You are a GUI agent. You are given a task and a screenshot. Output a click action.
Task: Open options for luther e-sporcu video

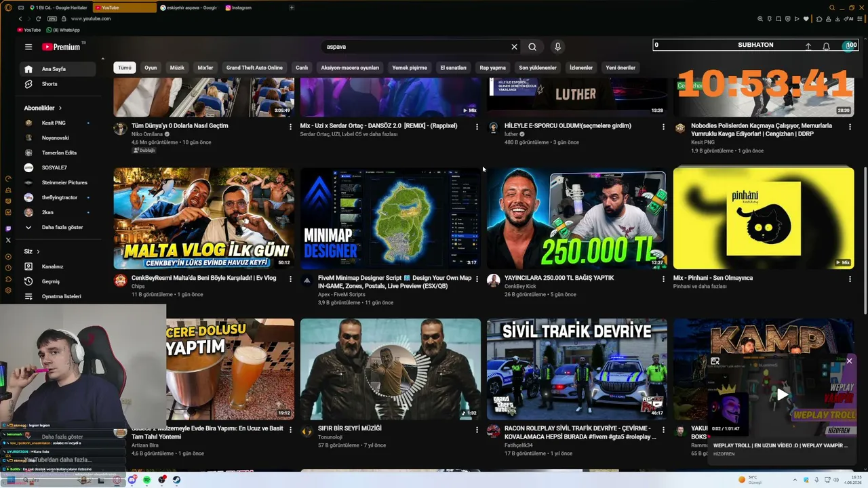click(663, 127)
